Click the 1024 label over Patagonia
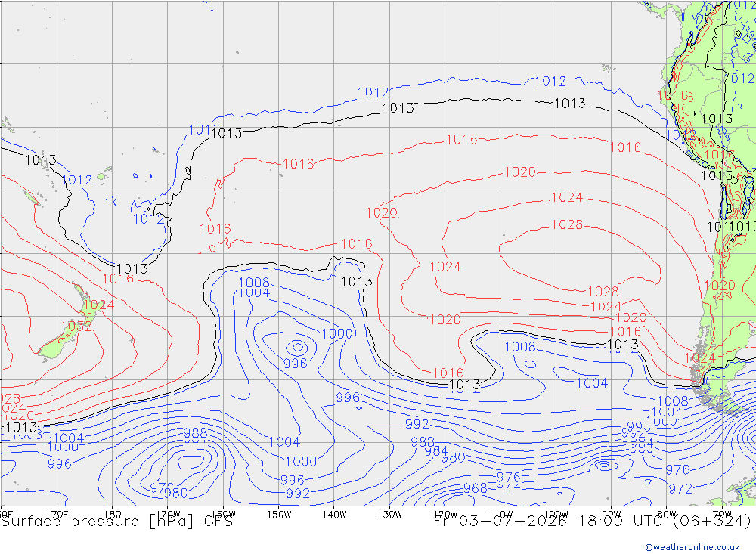The width and height of the screenshot is (756, 554). pos(700,357)
